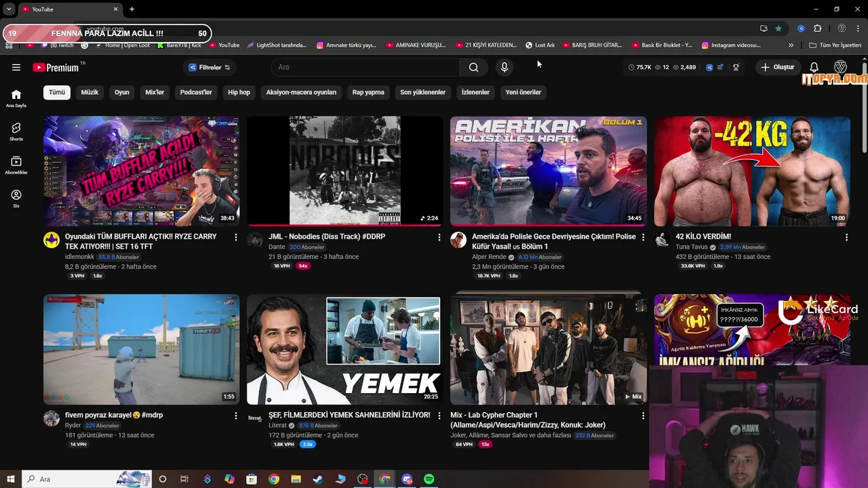This screenshot has height=488, width=868.
Task: Select the Aksiyon-macera oyunları chip
Action: (x=301, y=92)
